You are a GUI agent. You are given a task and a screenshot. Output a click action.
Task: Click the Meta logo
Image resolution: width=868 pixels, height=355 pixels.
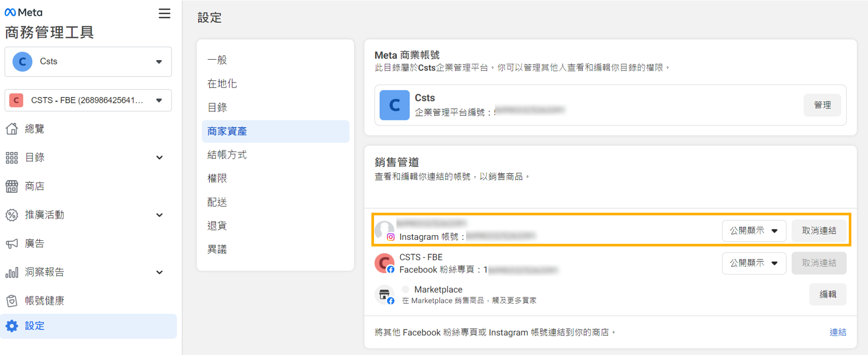pos(23,12)
